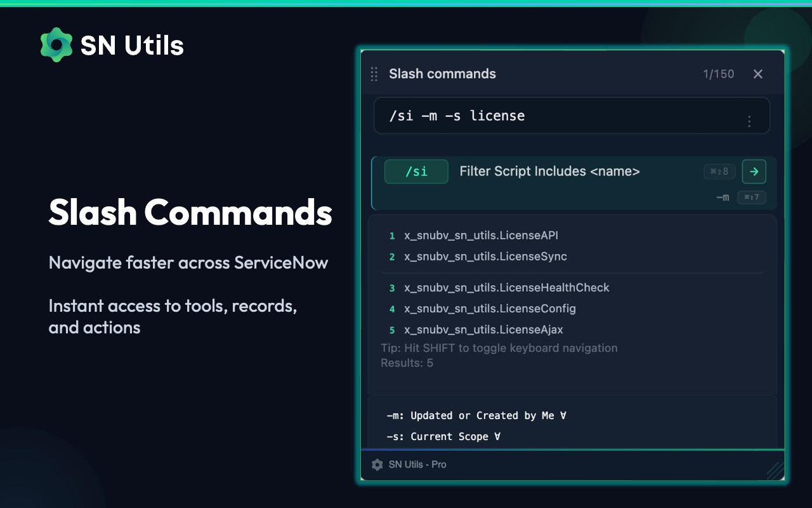This screenshot has width=812, height=508.
Task: Open settings via the gear icon
Action: pyautogui.click(x=377, y=465)
